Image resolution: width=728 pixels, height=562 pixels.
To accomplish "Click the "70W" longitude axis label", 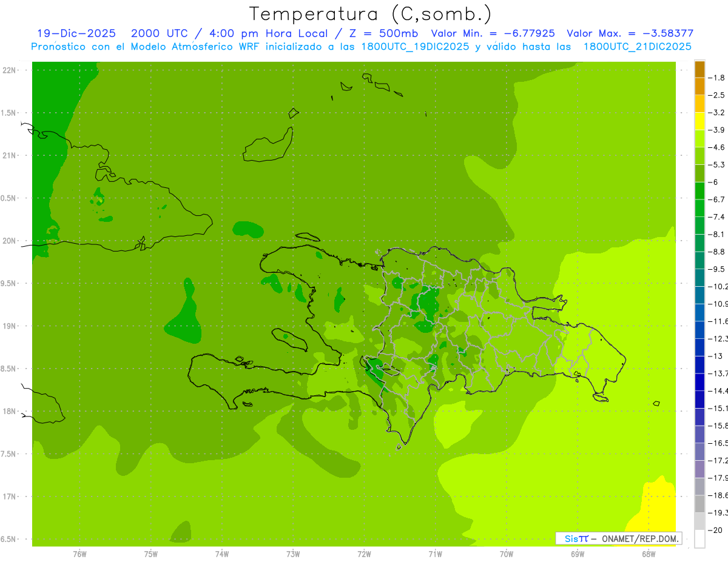I will tap(507, 554).
